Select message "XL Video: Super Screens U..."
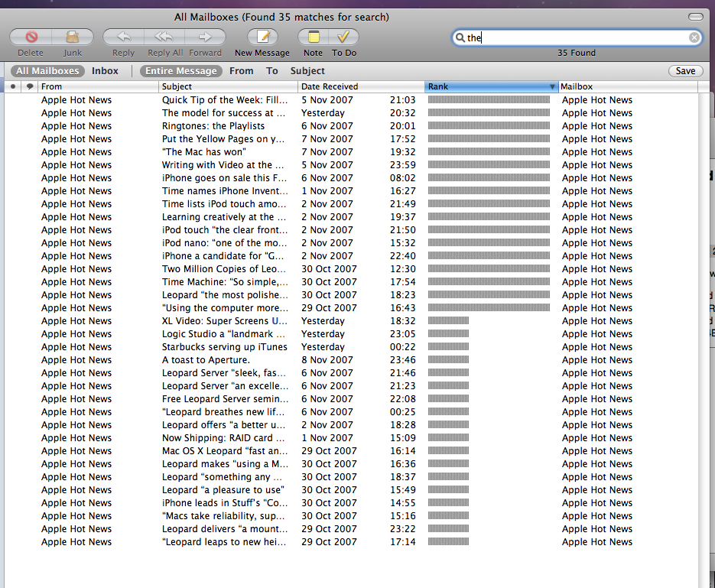The height and width of the screenshot is (588, 715). pyautogui.click(x=351, y=321)
